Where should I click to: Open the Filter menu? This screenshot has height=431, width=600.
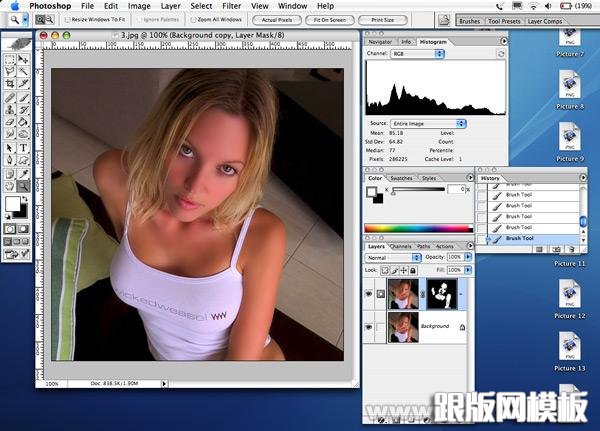click(x=232, y=6)
